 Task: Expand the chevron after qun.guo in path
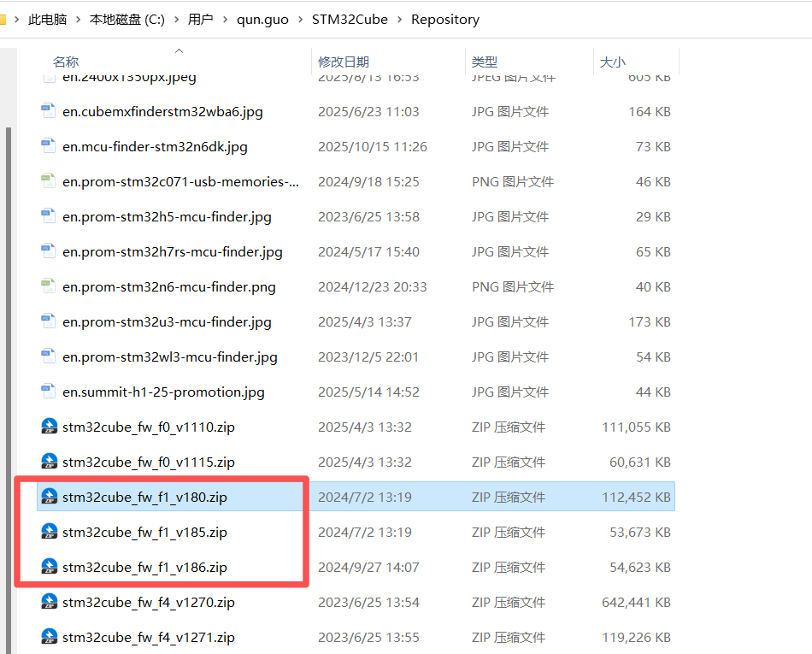click(300, 20)
